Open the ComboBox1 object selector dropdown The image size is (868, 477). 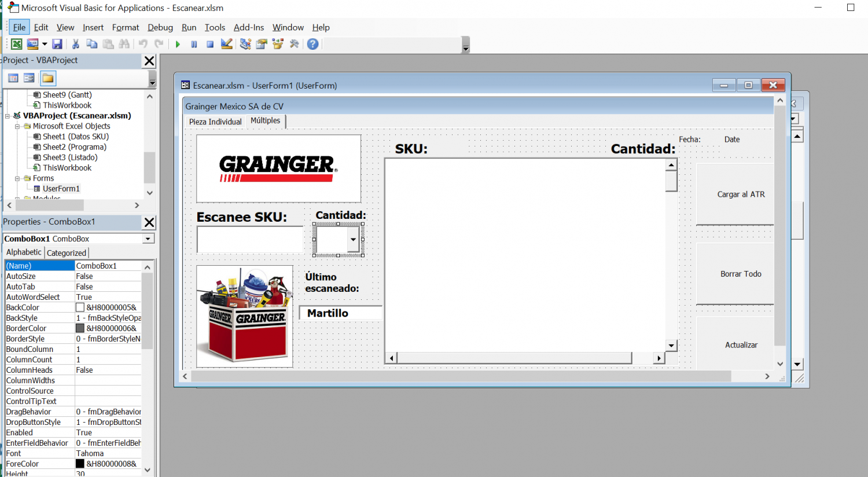pos(148,238)
